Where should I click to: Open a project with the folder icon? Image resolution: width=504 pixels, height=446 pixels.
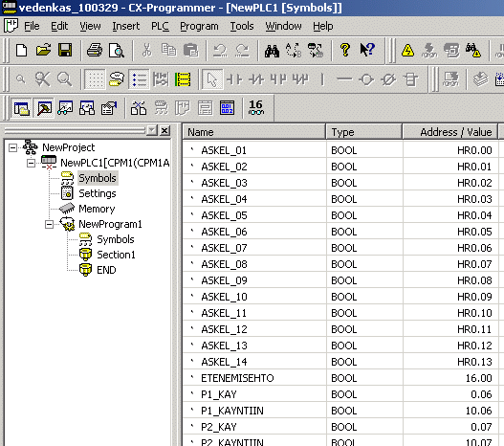[x=43, y=50]
